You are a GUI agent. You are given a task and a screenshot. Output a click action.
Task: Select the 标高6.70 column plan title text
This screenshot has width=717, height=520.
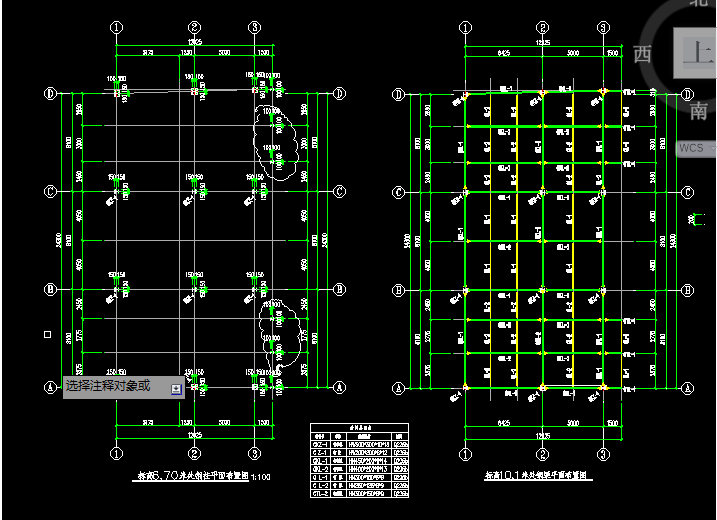point(193,476)
